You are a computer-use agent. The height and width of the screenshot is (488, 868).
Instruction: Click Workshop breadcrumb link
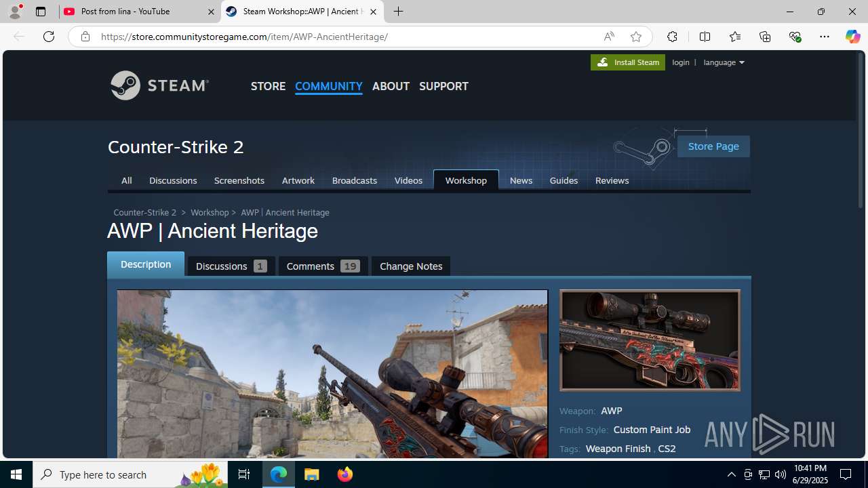coord(210,212)
